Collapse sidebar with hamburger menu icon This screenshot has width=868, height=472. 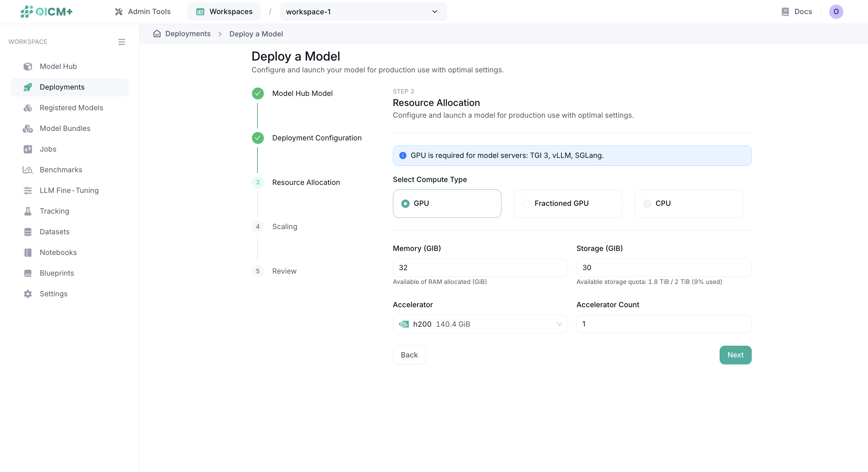coord(122,42)
